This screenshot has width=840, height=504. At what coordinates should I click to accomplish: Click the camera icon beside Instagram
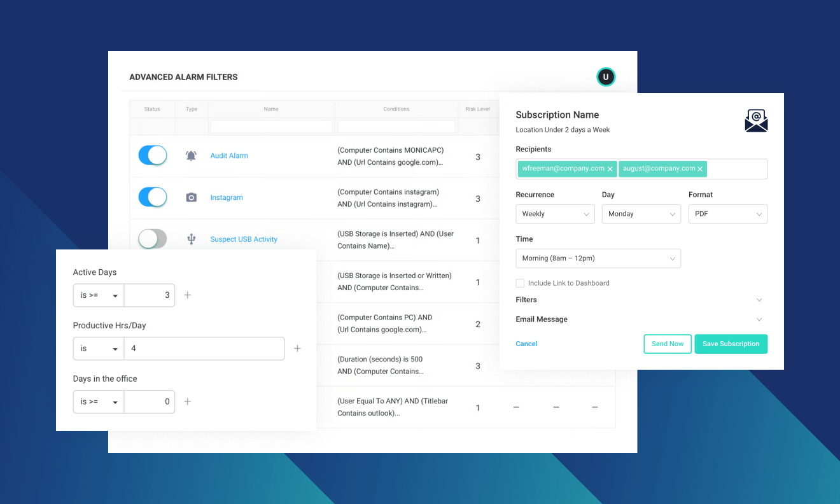191,197
